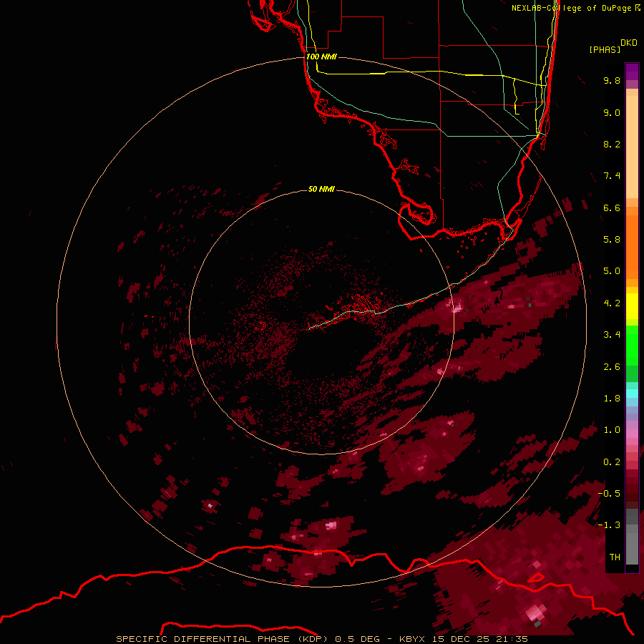Viewport: 644px width, 644px height.
Task: Click the 6.6 scale value
Action: click(612, 208)
